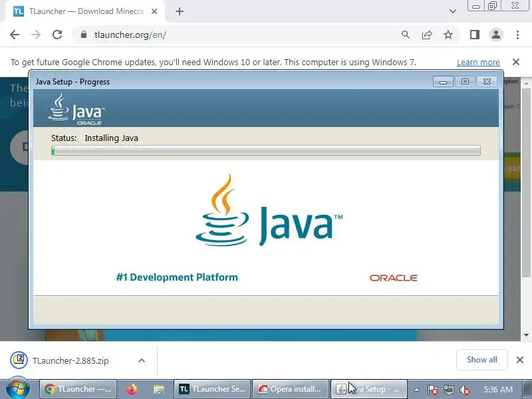
Task: Open a new tab with the plus button
Action: 180,11
